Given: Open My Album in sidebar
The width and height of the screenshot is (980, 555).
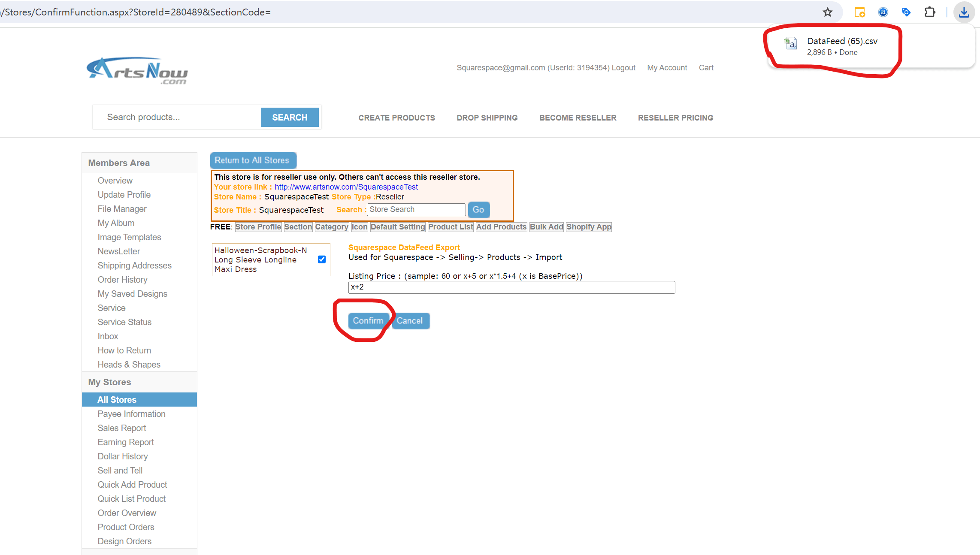Looking at the screenshot, I should 116,223.
